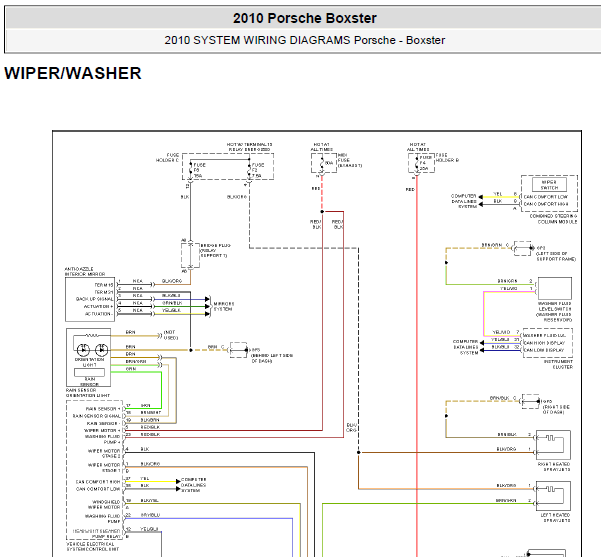This screenshot has height=557, width=601.
Task: Click the Fuse F2 7.5A symbol
Action: tap(249, 170)
